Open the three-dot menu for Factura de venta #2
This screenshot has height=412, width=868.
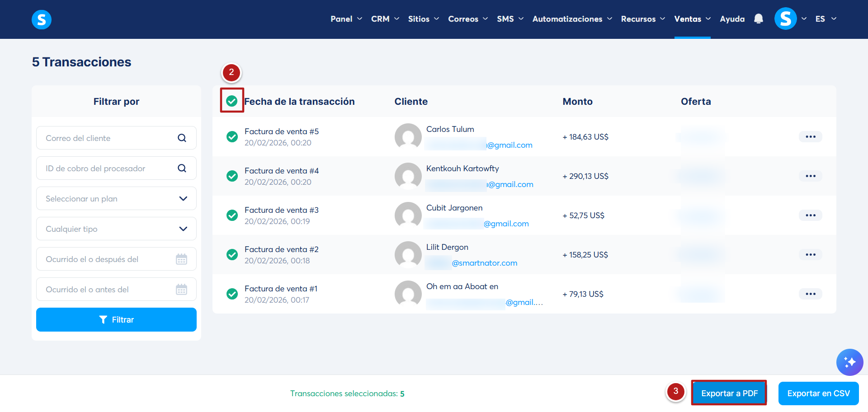click(x=811, y=254)
